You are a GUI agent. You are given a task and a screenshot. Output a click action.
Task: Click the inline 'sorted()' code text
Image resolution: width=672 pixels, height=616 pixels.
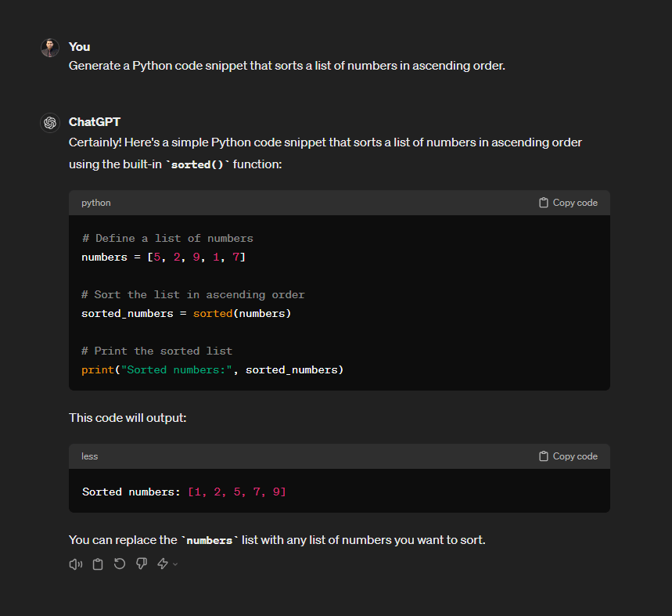pyautogui.click(x=198, y=164)
